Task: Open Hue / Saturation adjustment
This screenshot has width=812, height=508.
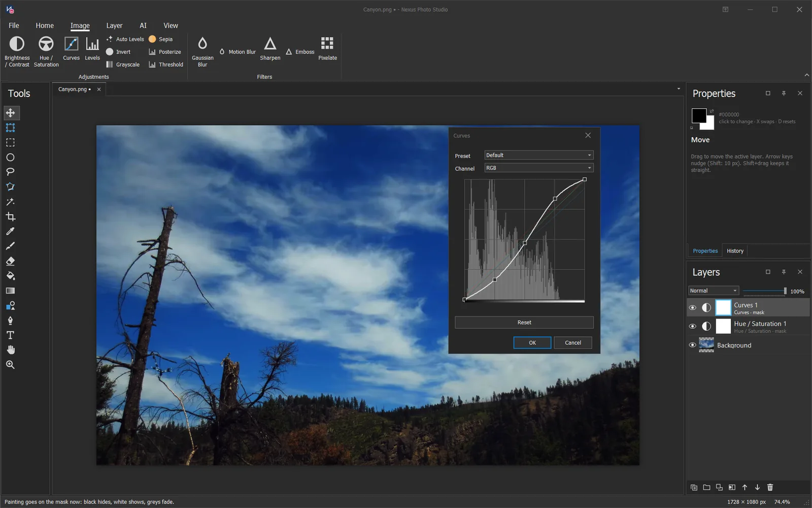Action: tap(46, 51)
